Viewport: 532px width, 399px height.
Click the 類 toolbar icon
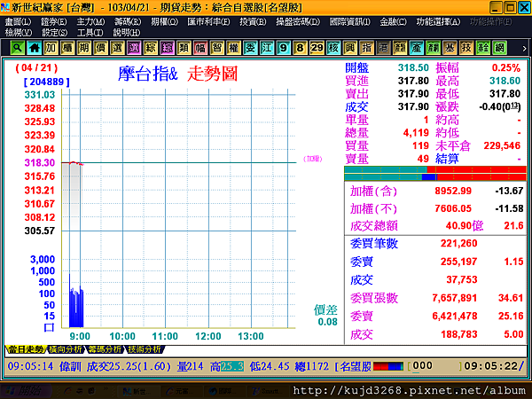[184, 48]
